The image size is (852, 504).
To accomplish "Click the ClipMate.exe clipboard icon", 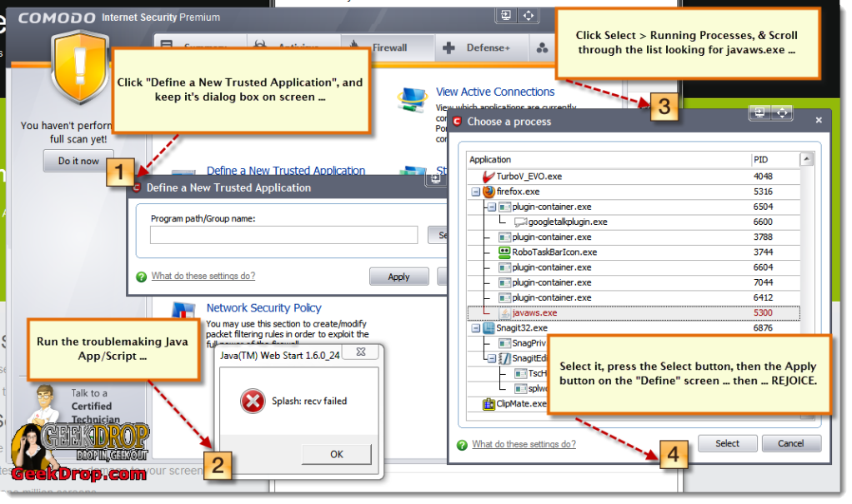I will (489, 404).
